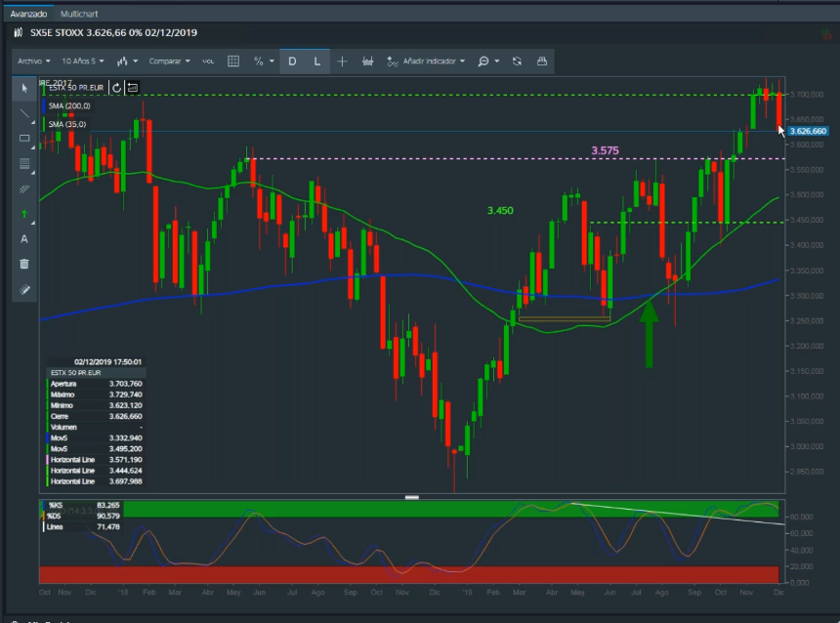Expand rectangle tool options via corner triangle

point(33,147)
